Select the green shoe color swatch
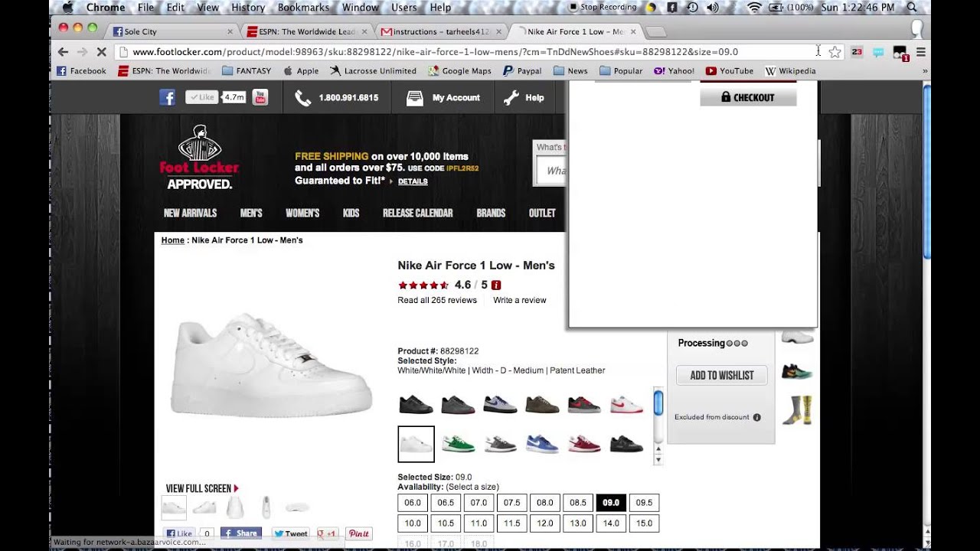Viewport: 980px width, 551px height. [458, 444]
